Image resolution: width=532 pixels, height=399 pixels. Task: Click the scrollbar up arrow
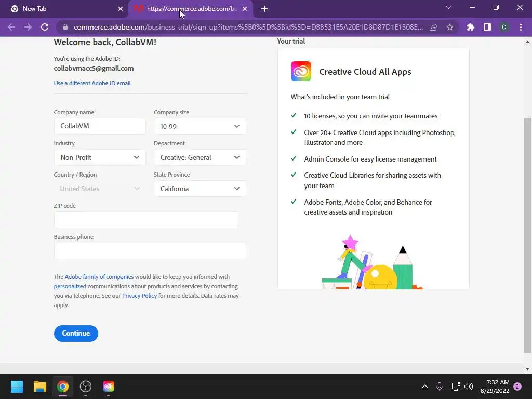tap(527, 42)
